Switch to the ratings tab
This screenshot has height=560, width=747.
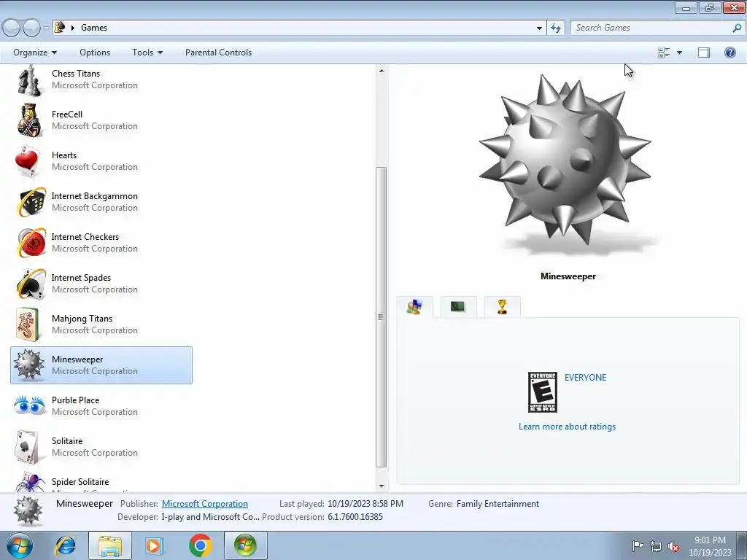414,307
